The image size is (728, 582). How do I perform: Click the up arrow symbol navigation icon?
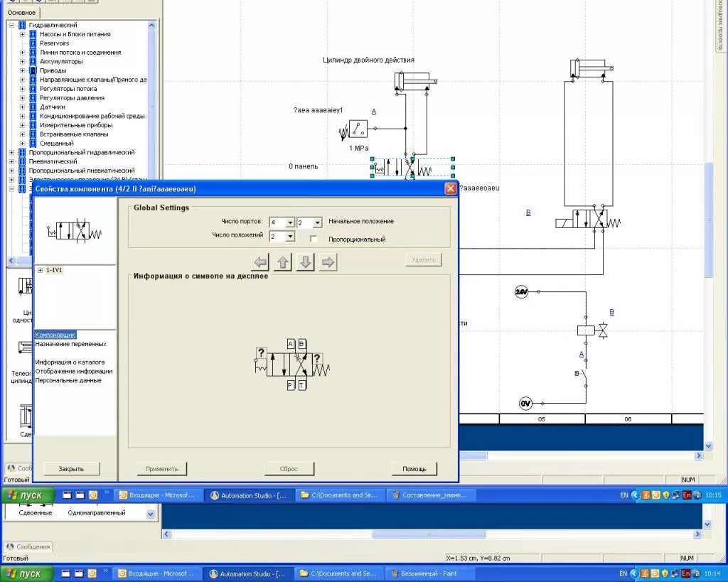click(282, 262)
